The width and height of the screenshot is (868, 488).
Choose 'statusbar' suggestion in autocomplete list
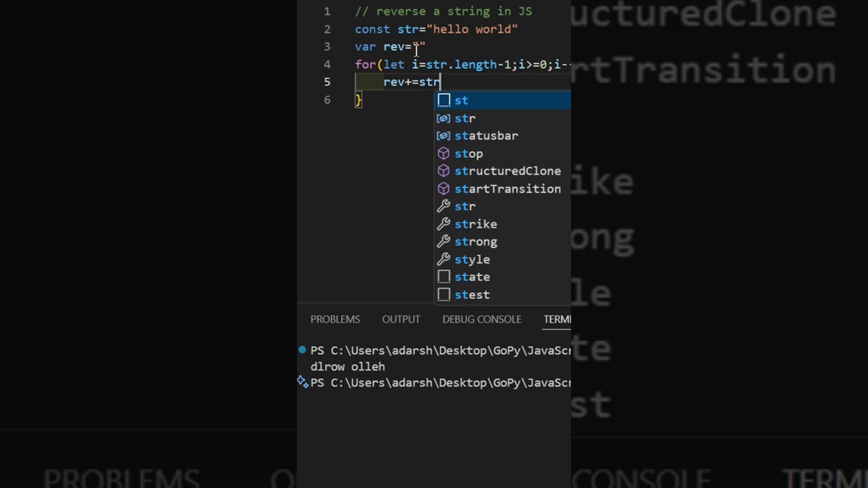click(x=502, y=136)
